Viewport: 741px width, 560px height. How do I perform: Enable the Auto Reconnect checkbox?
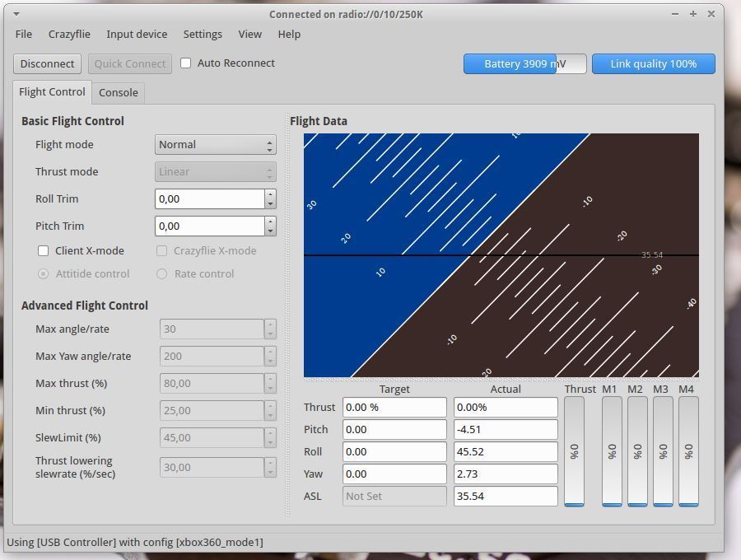point(186,63)
